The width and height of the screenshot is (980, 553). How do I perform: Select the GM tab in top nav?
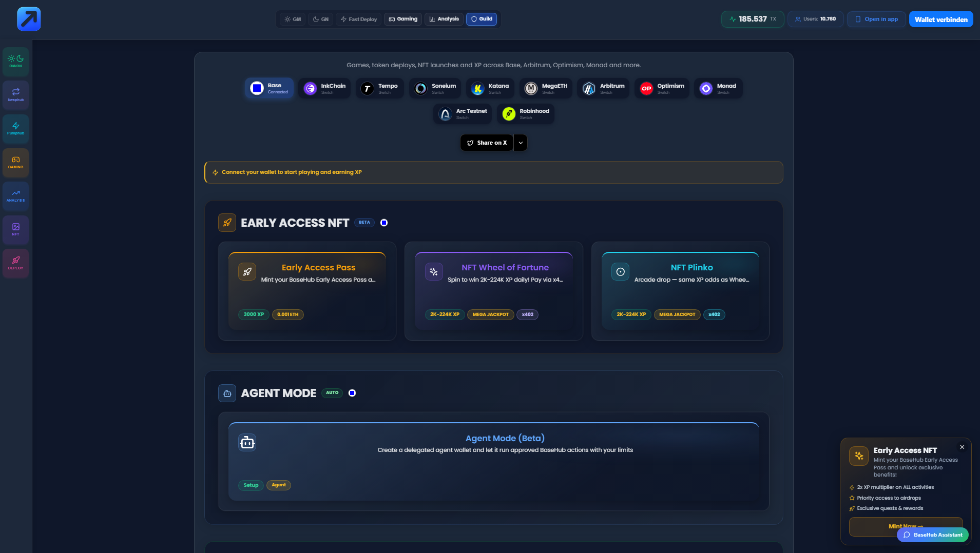click(293, 19)
